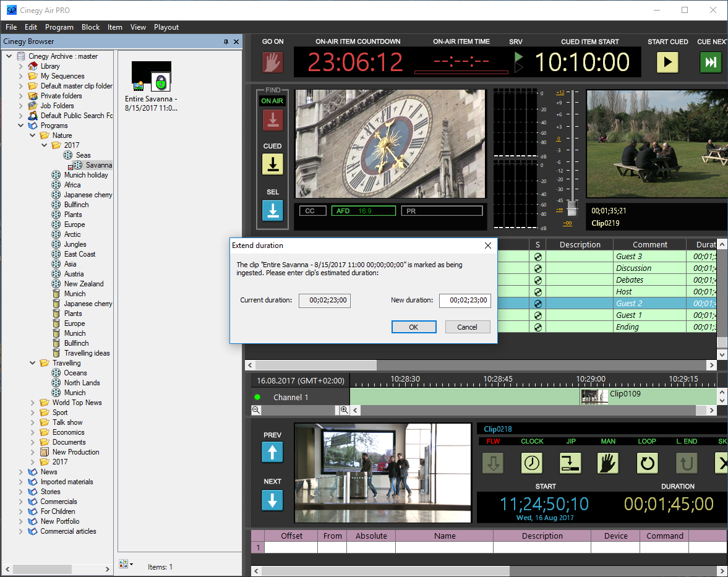The width and height of the screenshot is (728, 577).
Task: Expand the Library tree node
Action: pos(20,66)
